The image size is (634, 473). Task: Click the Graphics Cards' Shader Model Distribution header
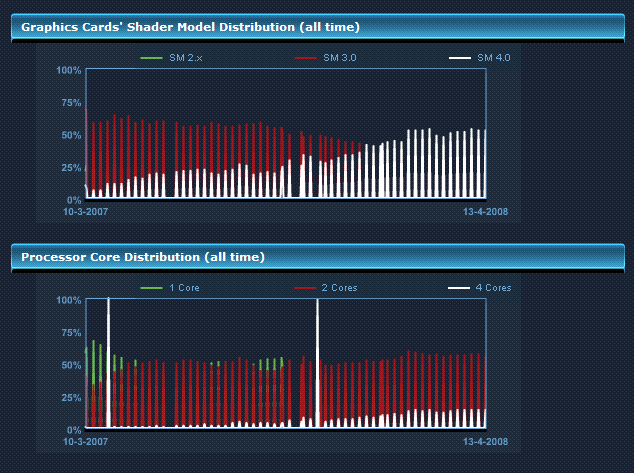pyautogui.click(x=190, y=27)
